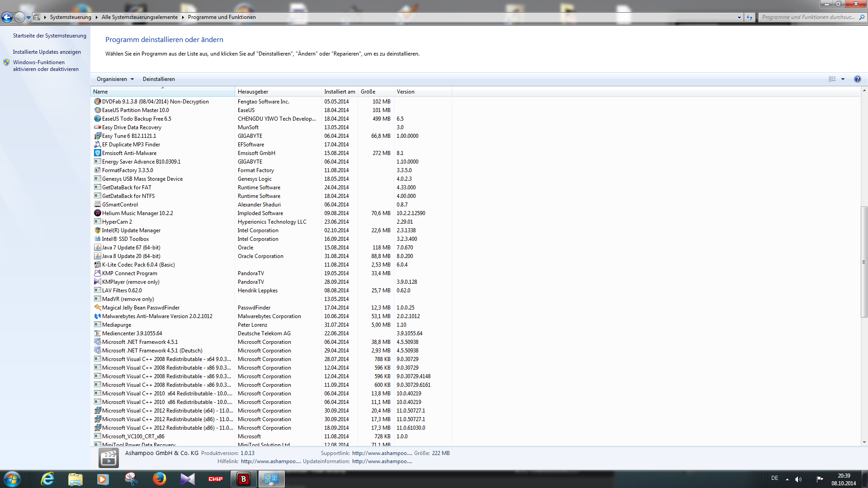Open the Organisieren dropdown menu

pos(115,79)
